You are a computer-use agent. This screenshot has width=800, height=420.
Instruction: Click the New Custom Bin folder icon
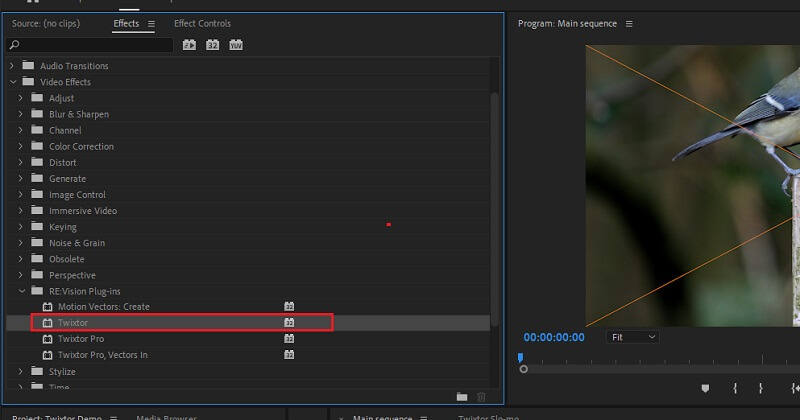(462, 397)
